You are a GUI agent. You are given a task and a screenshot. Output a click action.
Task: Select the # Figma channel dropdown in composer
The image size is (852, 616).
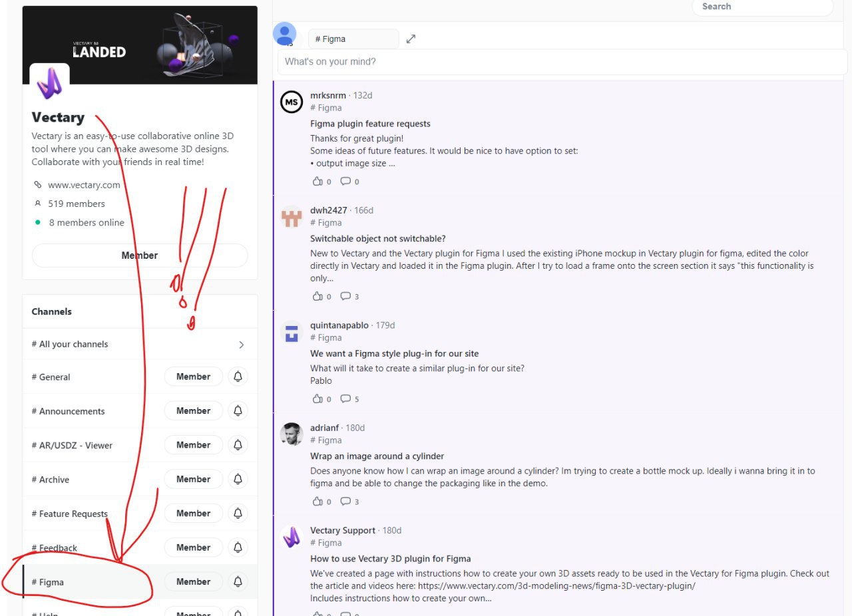[x=353, y=39]
